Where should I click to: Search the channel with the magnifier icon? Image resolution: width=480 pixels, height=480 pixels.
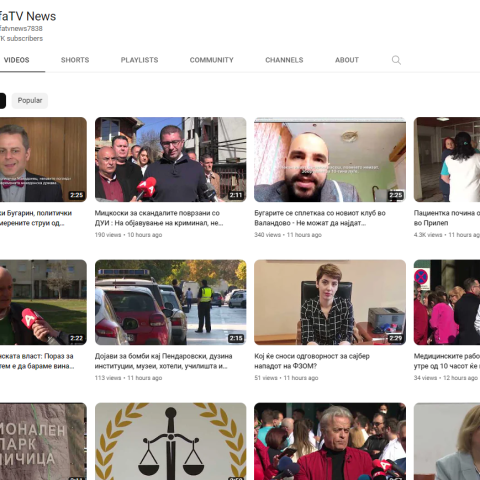tap(396, 60)
